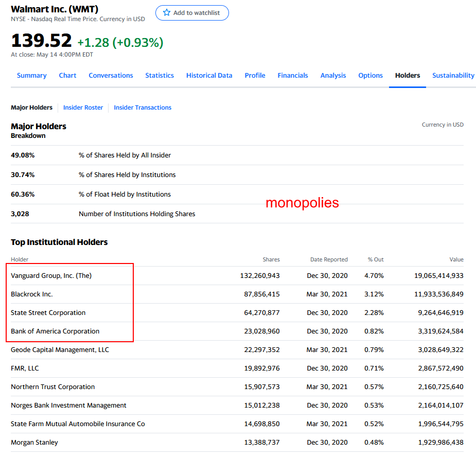476x457 pixels.
Task: Click State Farm Mutual Automobile Insurance Co
Action: (78, 424)
